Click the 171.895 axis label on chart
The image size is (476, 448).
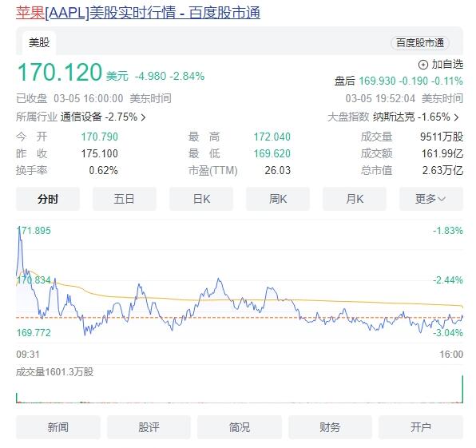click(x=34, y=231)
